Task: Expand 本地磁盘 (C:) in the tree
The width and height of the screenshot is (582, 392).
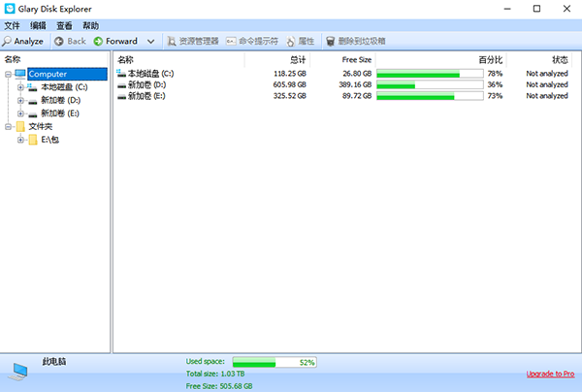Action: click(x=20, y=87)
